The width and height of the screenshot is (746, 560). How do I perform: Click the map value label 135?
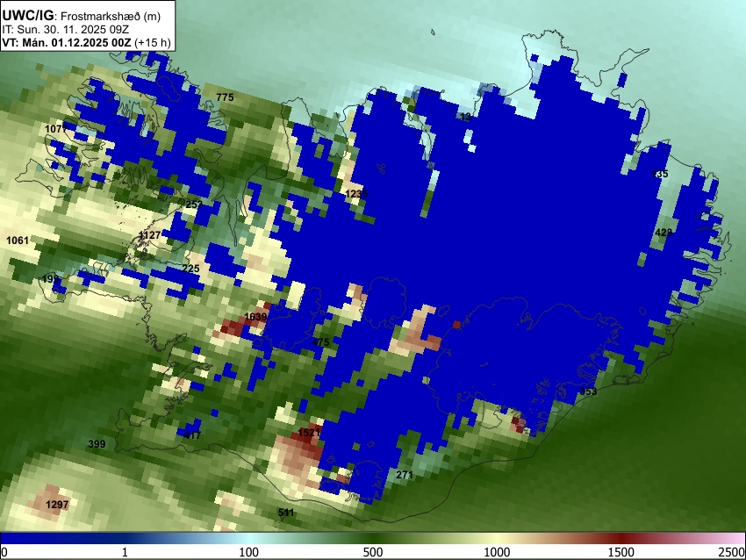(659, 174)
